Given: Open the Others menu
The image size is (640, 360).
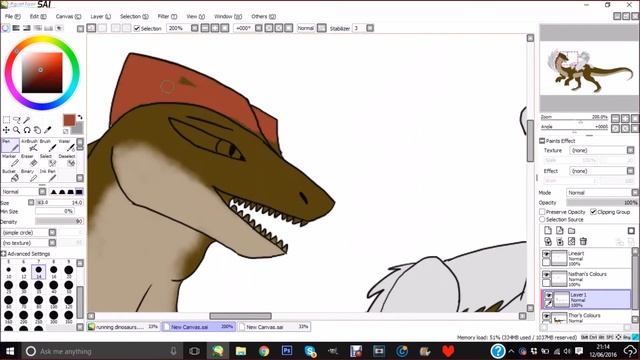Looking at the screenshot, I should [x=263, y=16].
